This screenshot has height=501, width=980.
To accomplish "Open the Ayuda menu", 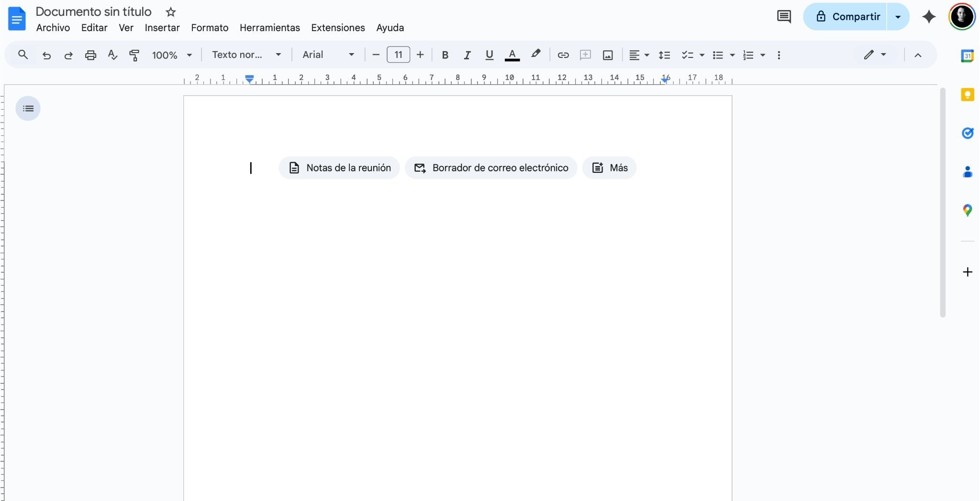I will [390, 28].
